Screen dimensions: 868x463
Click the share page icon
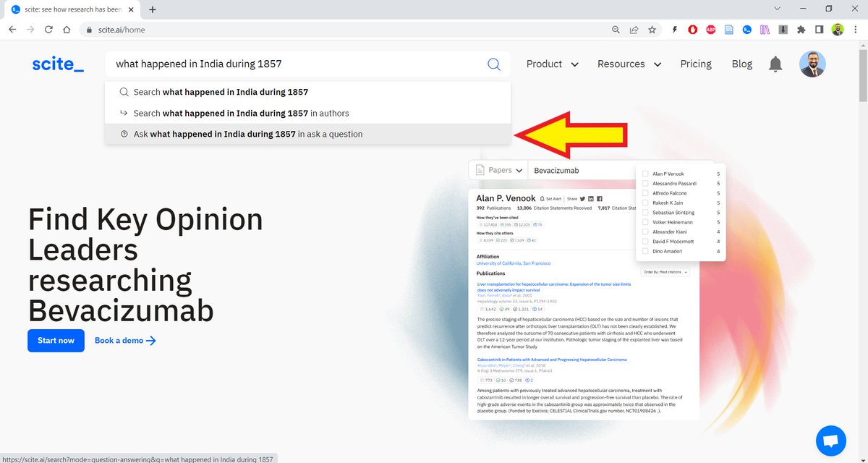coord(634,30)
